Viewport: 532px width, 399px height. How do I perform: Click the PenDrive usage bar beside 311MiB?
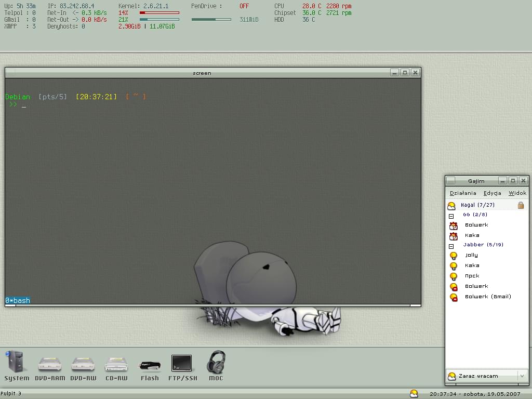211,20
